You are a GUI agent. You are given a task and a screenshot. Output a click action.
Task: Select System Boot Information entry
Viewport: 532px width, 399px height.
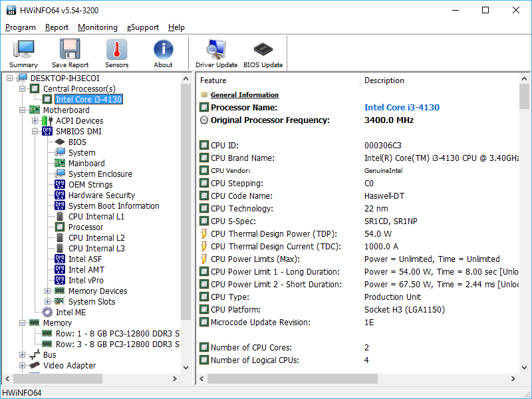[x=114, y=206]
